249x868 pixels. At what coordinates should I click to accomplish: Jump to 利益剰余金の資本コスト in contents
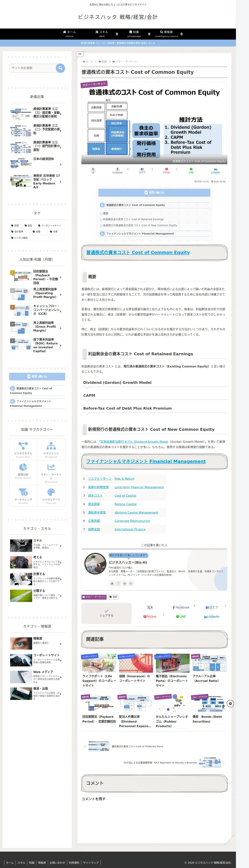[133, 219]
